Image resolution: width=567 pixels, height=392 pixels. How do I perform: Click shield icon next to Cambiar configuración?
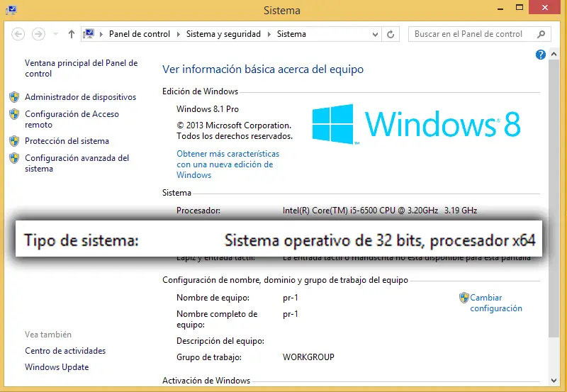(464, 298)
